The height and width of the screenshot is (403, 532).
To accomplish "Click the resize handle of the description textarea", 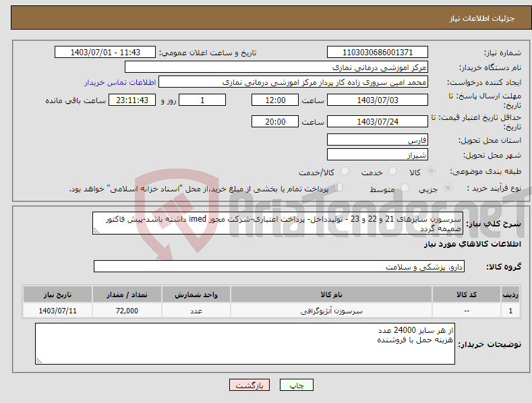I will coord(96,230).
